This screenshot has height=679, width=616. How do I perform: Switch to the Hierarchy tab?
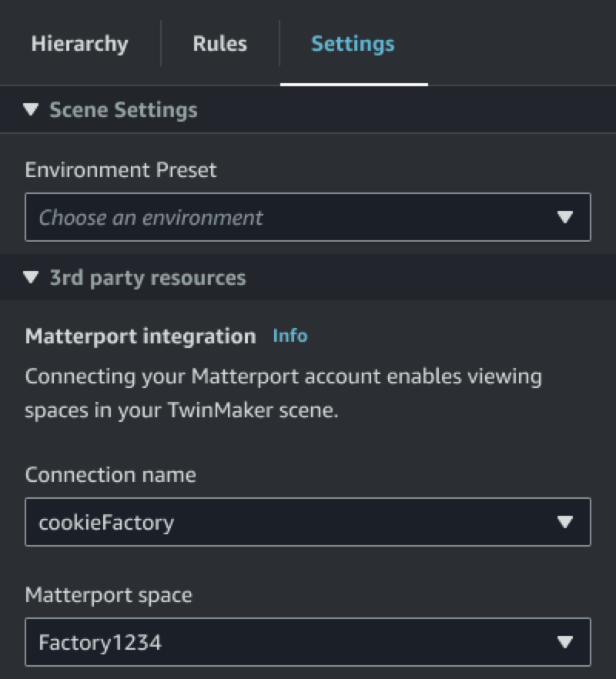click(x=79, y=44)
